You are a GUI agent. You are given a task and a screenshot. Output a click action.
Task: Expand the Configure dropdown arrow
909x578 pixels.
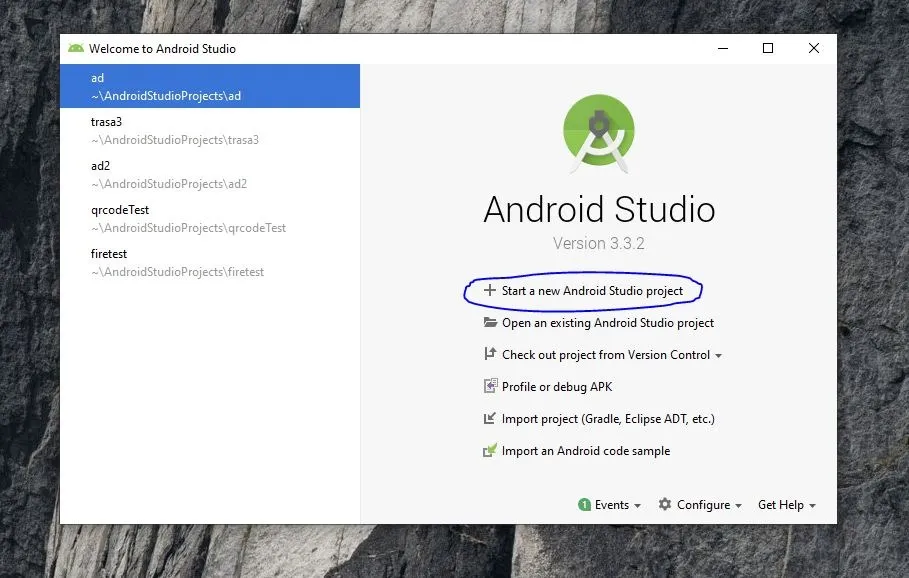click(x=739, y=506)
